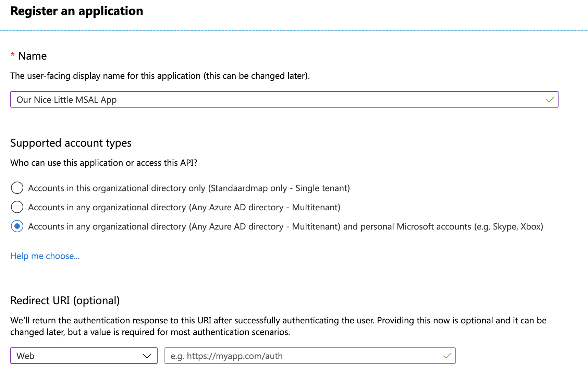Expand the redirect URI platform type list

tap(84, 356)
